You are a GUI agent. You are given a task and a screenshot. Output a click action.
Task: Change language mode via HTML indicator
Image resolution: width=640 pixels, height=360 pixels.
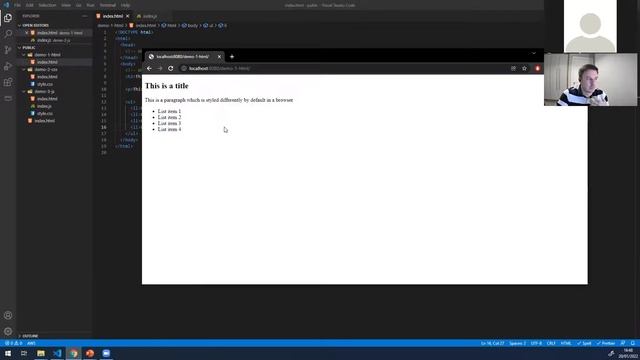point(566,343)
